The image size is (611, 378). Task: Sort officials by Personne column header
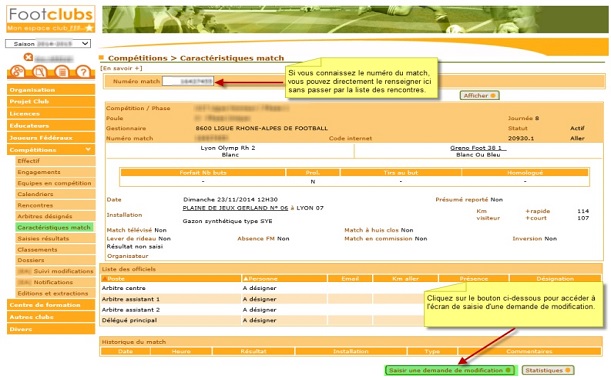[284, 279]
